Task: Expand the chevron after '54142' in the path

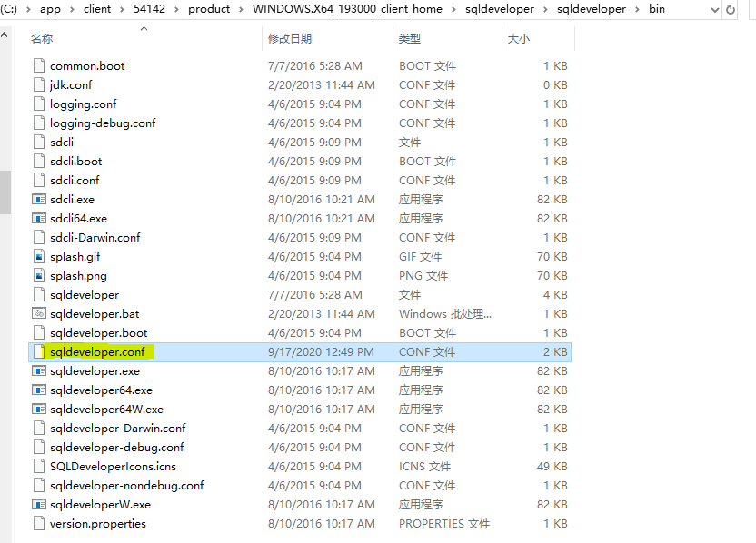Action: [176, 9]
